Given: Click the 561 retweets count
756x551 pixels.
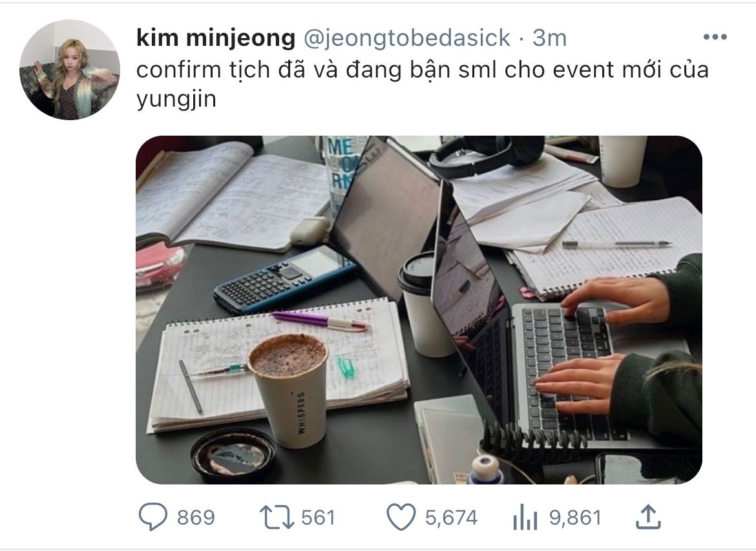Looking at the screenshot, I should (x=318, y=517).
